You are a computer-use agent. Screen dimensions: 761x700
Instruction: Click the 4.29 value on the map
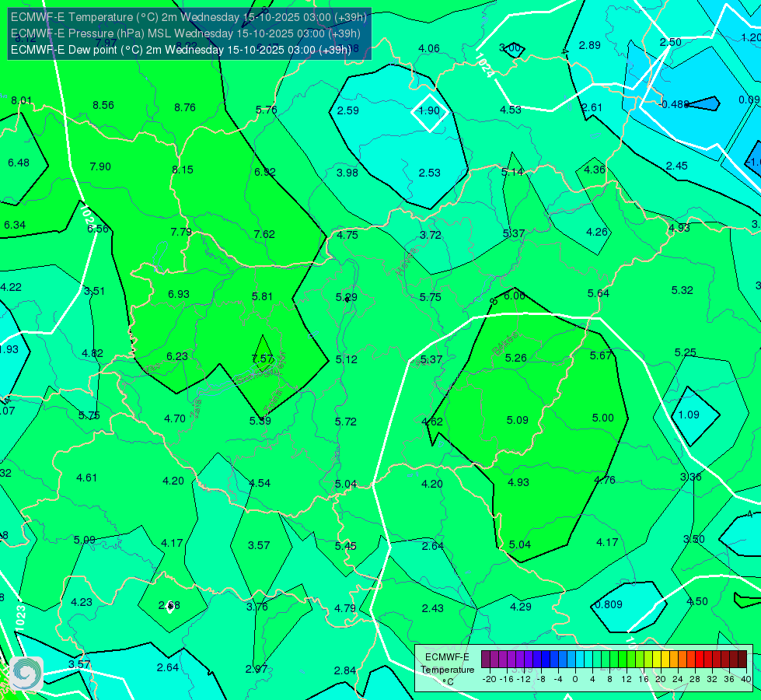tap(520, 607)
